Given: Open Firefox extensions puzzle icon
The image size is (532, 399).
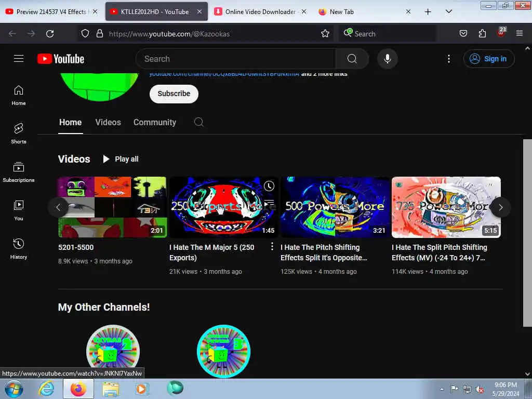Looking at the screenshot, I should (x=482, y=34).
